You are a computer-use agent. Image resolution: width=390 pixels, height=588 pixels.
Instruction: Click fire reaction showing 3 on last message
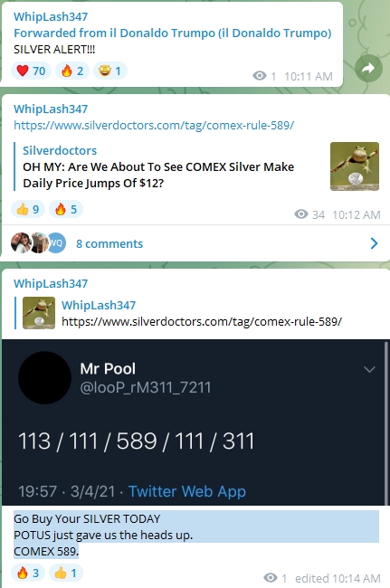click(28, 573)
